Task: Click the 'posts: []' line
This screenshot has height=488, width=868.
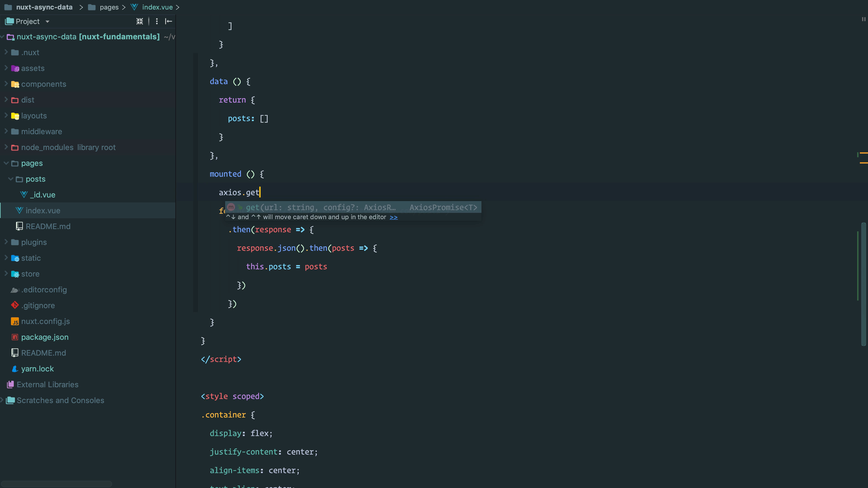Action: 248,119
